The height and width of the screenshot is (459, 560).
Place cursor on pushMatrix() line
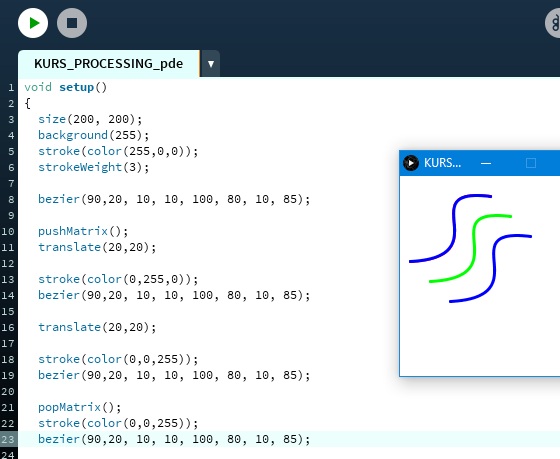pyautogui.click(x=83, y=231)
